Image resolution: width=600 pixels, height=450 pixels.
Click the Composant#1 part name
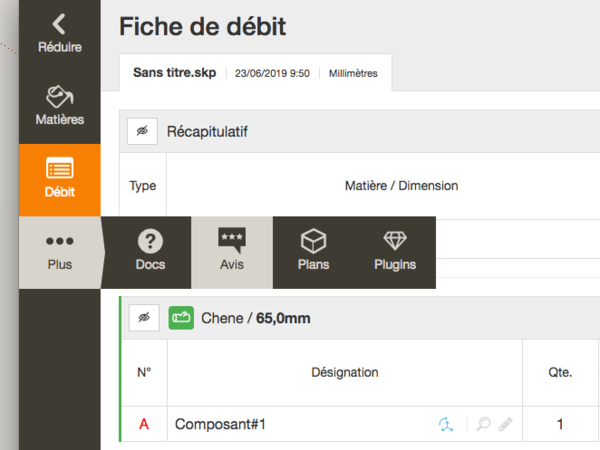tap(220, 424)
